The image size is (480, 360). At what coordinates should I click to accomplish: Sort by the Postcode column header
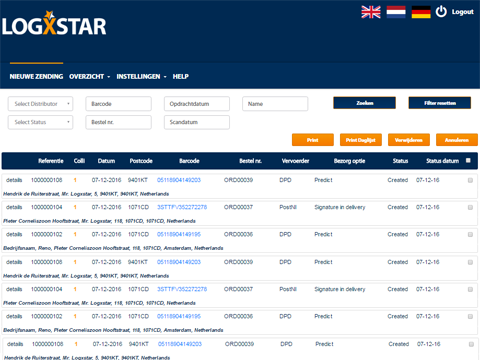tap(141, 161)
